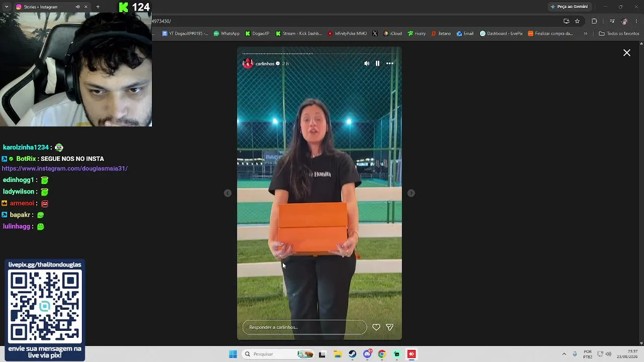Open the Chrome three-dot menu
This screenshot has width=644, height=362.
[x=636, y=21]
